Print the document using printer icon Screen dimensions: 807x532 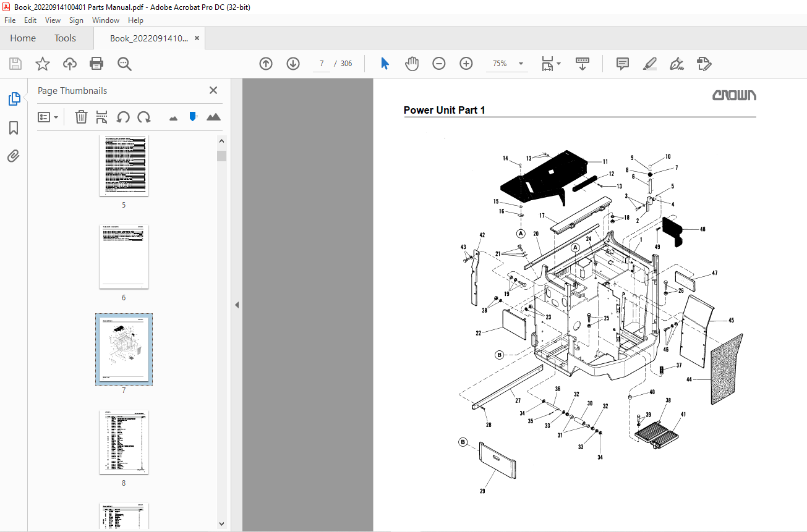(x=96, y=64)
